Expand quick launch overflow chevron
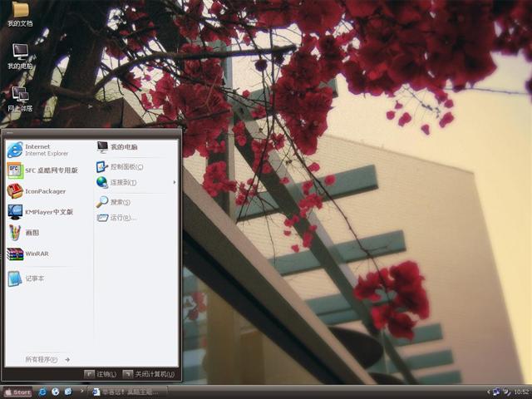The image size is (532, 399). pyautogui.click(x=81, y=392)
